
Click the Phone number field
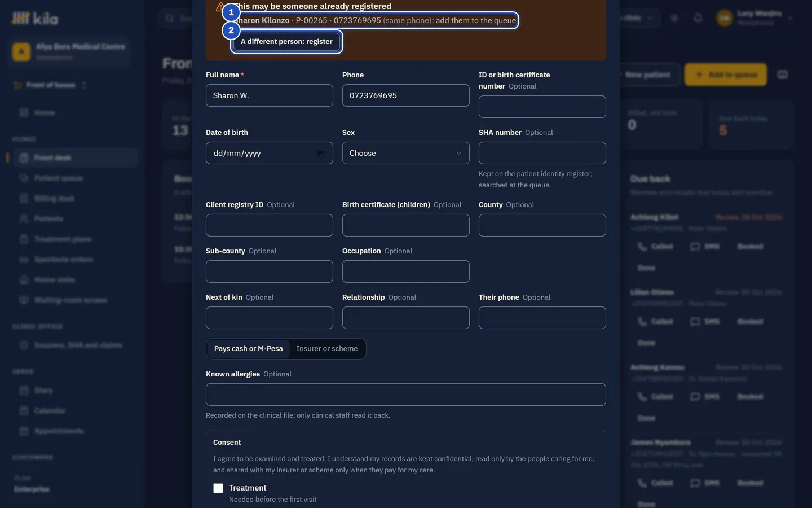pyautogui.click(x=405, y=95)
